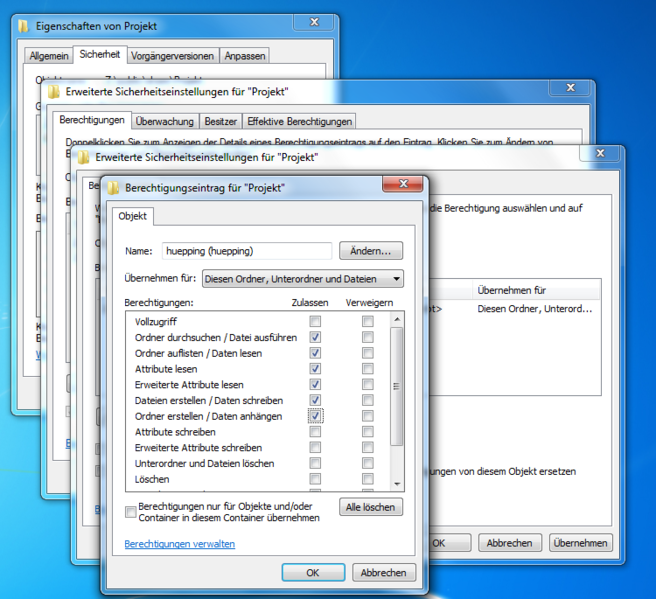Open the Anpassen tab
The height and width of the screenshot is (599, 656).
(x=245, y=56)
